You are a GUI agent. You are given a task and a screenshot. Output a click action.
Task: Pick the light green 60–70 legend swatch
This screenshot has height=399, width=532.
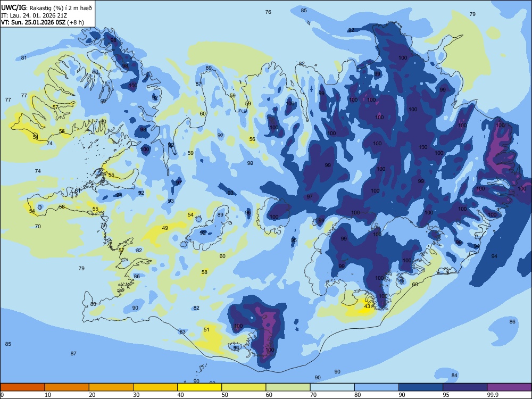(288, 387)
